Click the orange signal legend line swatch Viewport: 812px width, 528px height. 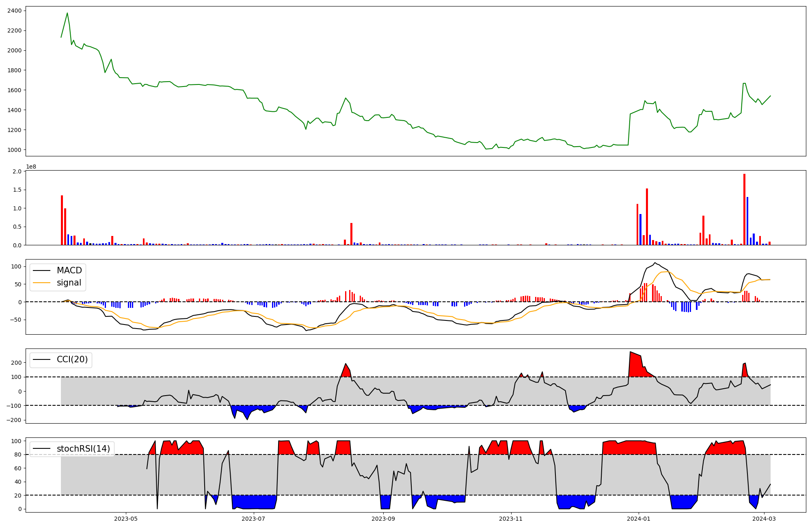[41, 283]
